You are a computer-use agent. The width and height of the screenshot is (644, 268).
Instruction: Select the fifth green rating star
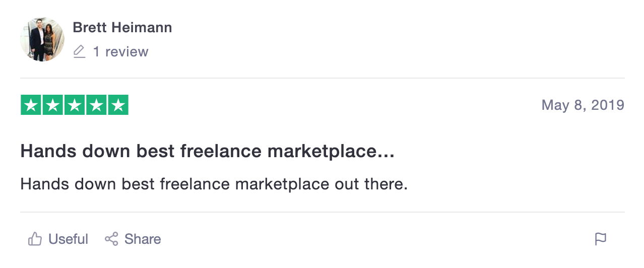(x=118, y=105)
